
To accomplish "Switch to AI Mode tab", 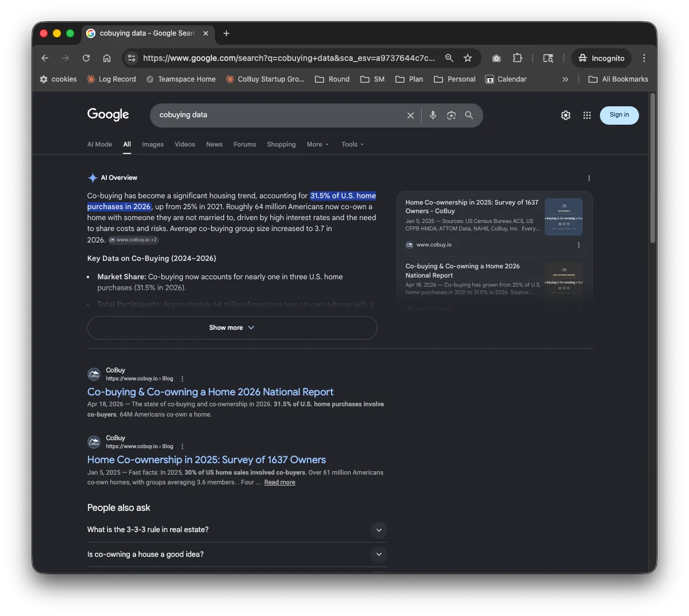I will (100, 144).
